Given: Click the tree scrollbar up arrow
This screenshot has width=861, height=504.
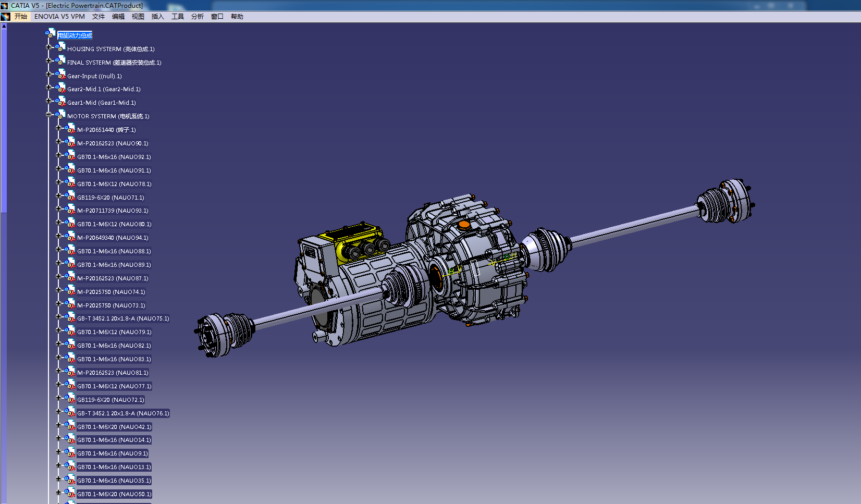Looking at the screenshot, I should click(4, 26).
